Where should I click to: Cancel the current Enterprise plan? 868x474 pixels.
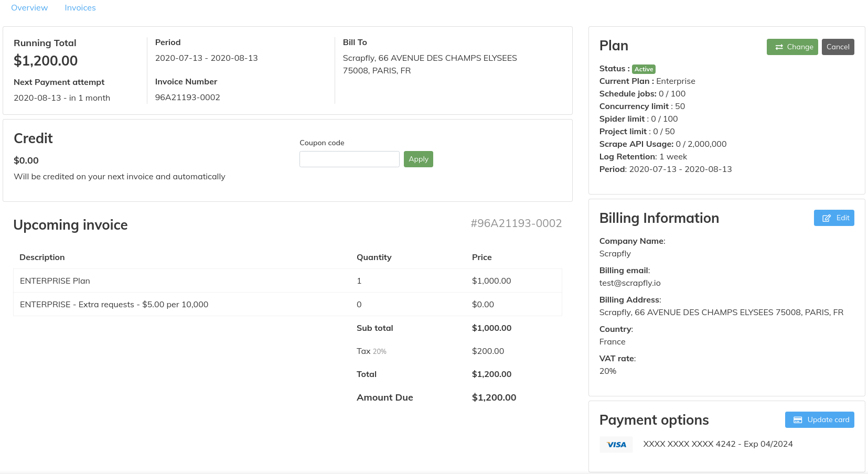coord(838,47)
